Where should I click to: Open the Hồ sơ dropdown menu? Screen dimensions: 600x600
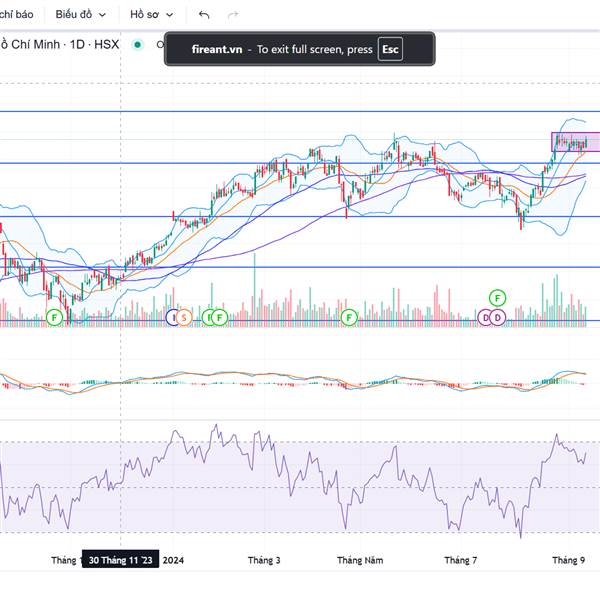click(152, 15)
